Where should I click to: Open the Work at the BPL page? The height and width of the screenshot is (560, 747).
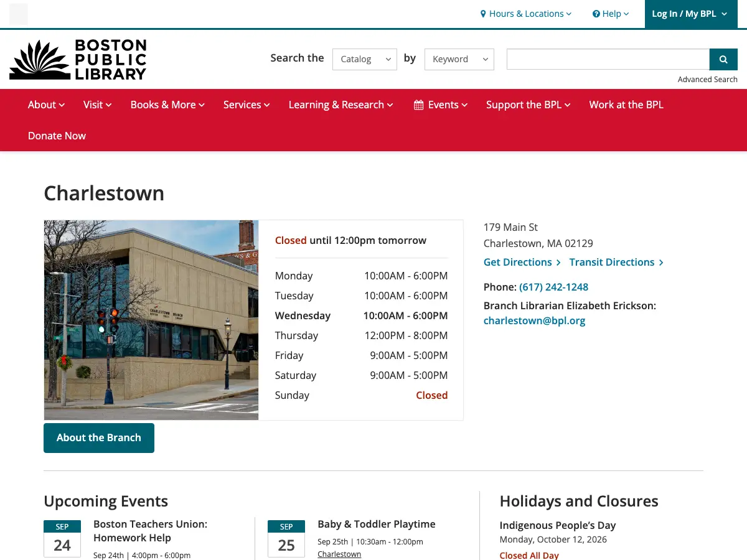pyautogui.click(x=626, y=105)
